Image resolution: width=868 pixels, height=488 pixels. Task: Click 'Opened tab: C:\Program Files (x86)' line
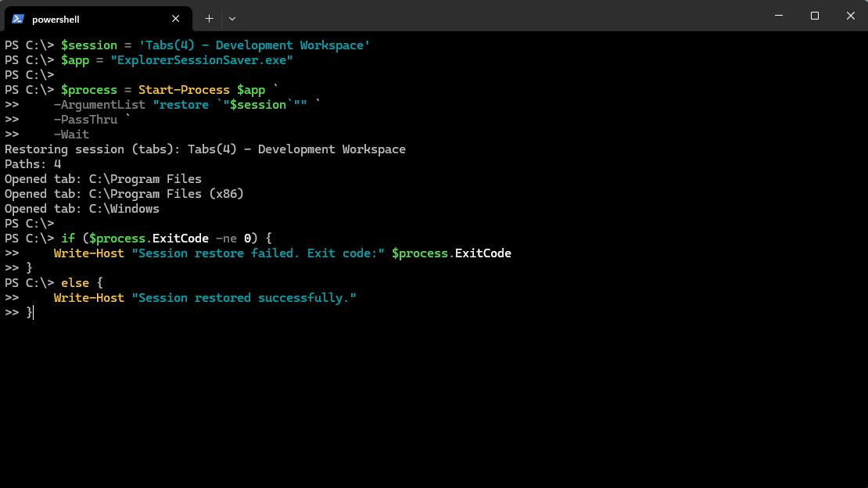pyautogui.click(x=124, y=194)
